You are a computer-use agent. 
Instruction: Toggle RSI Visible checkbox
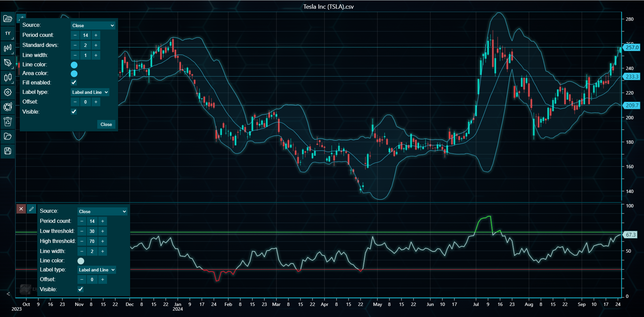[x=80, y=289]
